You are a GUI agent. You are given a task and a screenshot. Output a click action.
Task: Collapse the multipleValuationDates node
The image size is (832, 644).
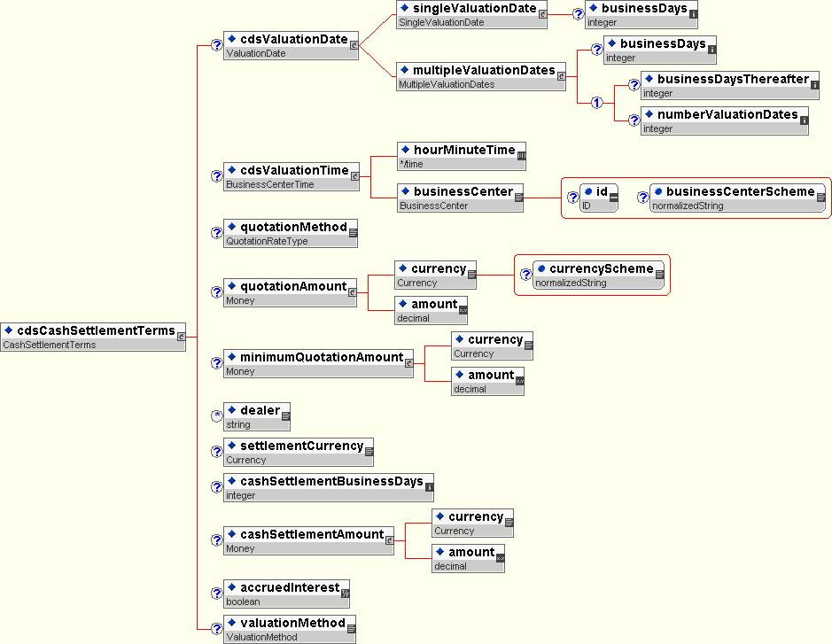pyautogui.click(x=562, y=76)
